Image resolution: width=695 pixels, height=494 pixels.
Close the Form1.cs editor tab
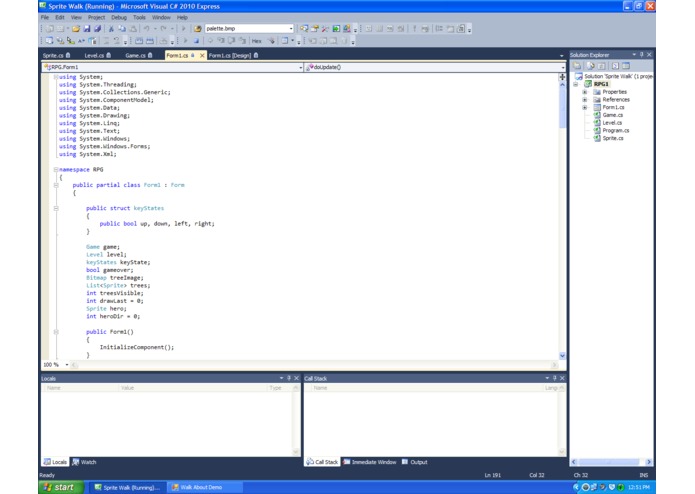[x=202, y=55]
